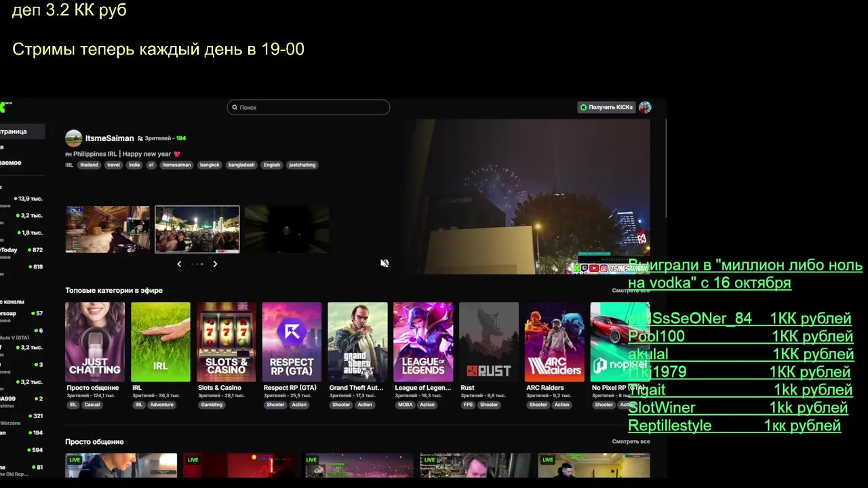Viewport: 868px width, 488px height.
Task: Select the English tag
Action: pos(272,165)
